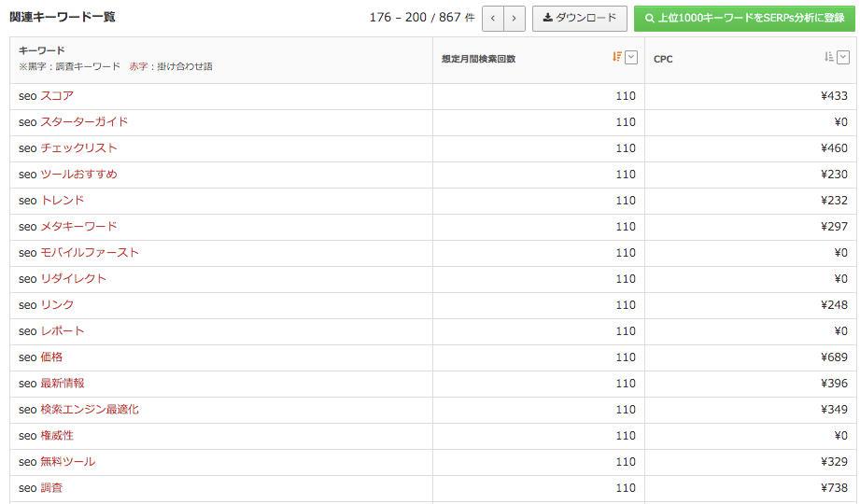Screen dimensions: 860x504
Task: Click the ¥232 CPC value
Action: coord(834,200)
